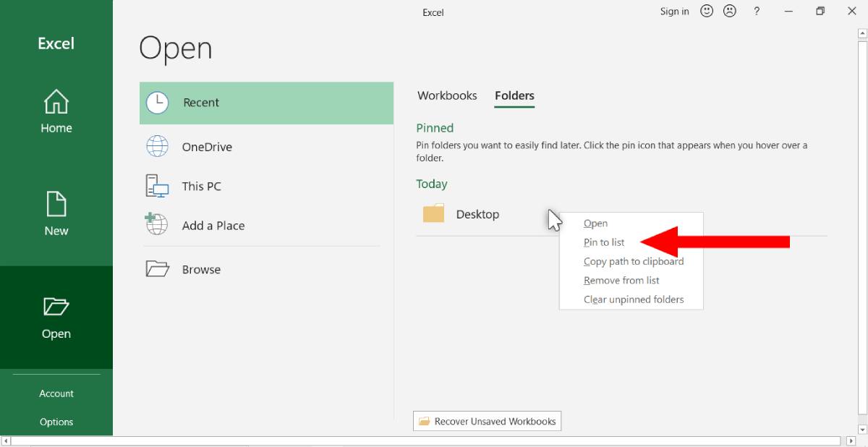Image resolution: width=868 pixels, height=447 pixels.
Task: Switch to the Workbooks tab
Action: 447,95
